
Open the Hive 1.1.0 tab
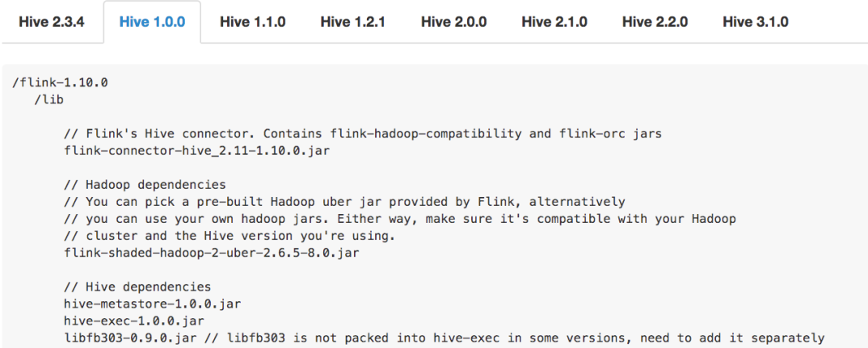point(252,22)
